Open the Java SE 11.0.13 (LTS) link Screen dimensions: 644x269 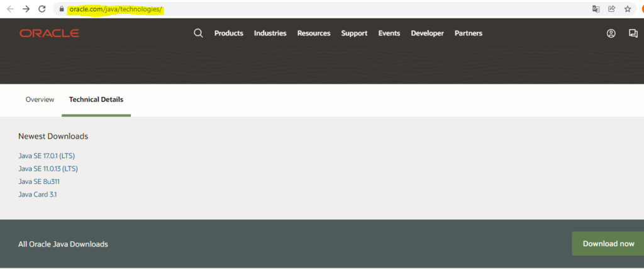click(x=48, y=169)
